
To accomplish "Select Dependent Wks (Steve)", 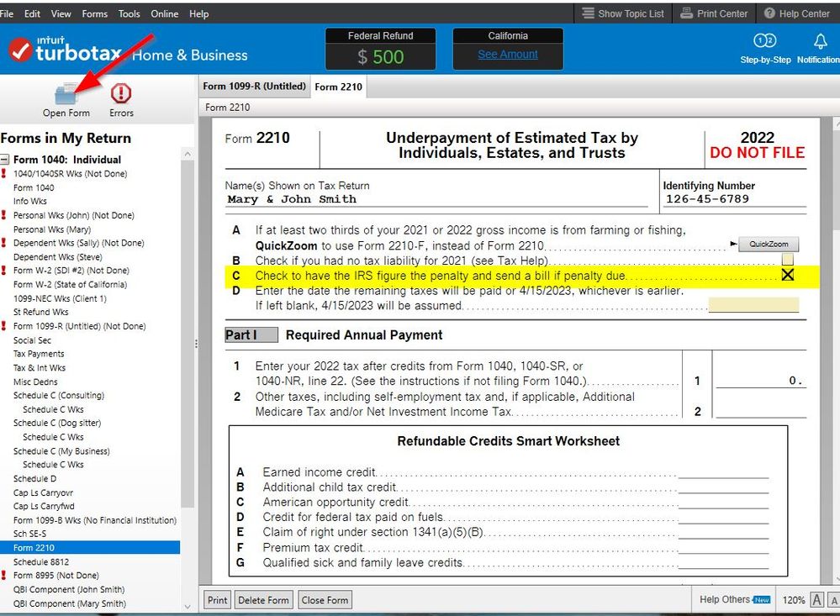I will (x=57, y=256).
